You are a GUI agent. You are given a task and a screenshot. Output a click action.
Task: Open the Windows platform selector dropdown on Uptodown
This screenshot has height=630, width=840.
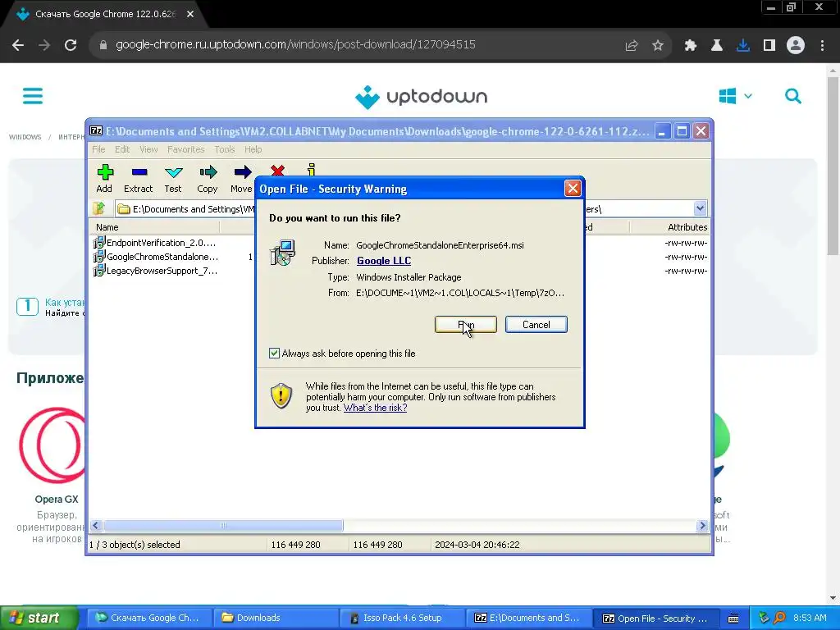point(736,97)
